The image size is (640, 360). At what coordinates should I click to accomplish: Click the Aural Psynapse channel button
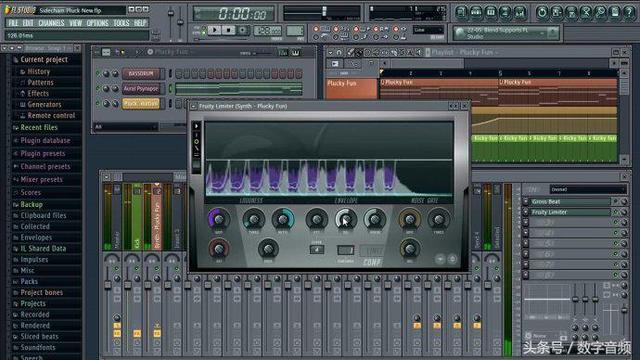pyautogui.click(x=141, y=89)
